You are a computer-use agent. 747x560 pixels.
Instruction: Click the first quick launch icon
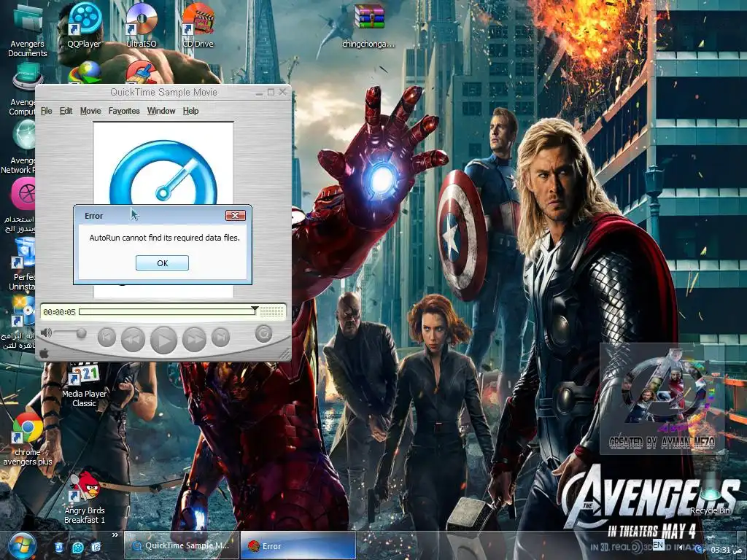[x=58, y=548]
